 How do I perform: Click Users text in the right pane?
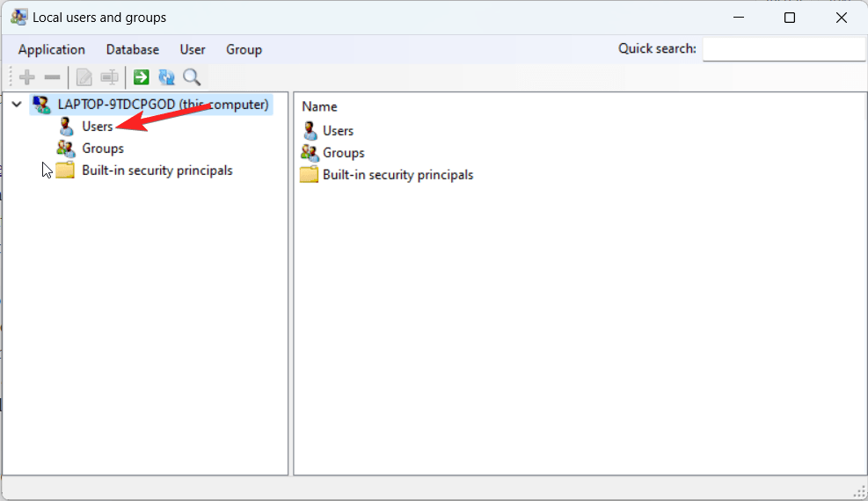339,131
